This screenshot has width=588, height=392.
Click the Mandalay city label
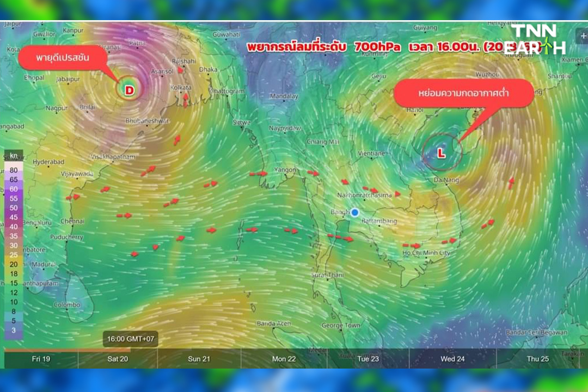coord(284,96)
